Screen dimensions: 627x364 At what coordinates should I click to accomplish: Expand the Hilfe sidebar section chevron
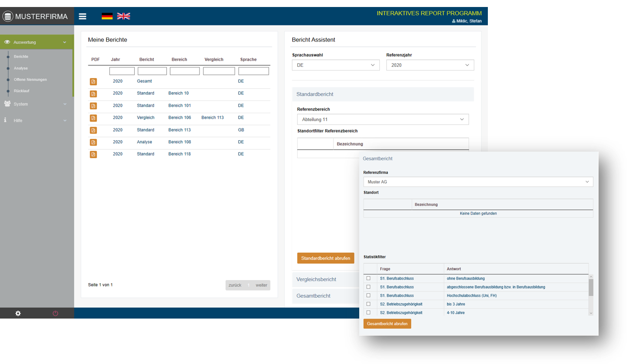65,120
